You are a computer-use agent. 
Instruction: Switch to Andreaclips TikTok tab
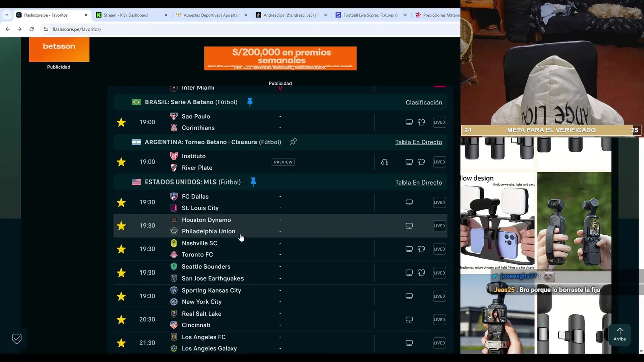coord(291,15)
